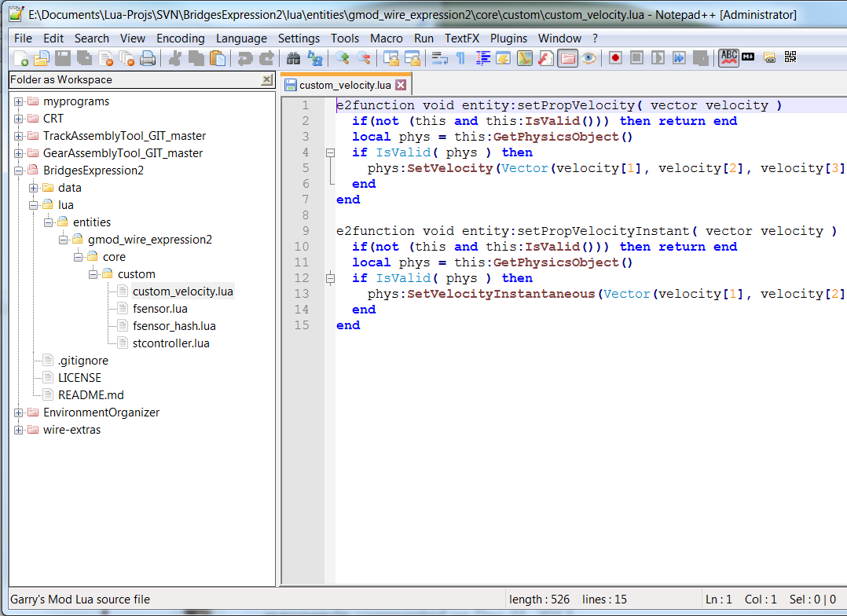Enable file monitoring with the eye icon
Viewport: 847px width, 616px height.
click(589, 57)
